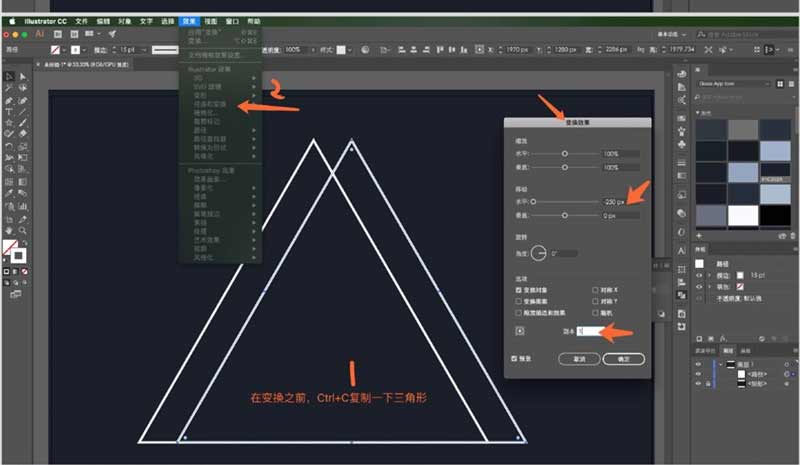Toggle visibility of the stroke appearance row

click(699, 276)
